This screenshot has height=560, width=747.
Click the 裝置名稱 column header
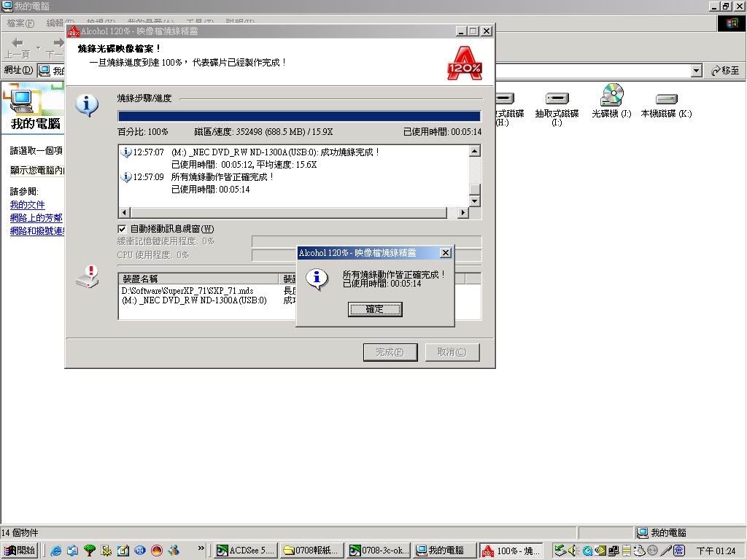198,279
